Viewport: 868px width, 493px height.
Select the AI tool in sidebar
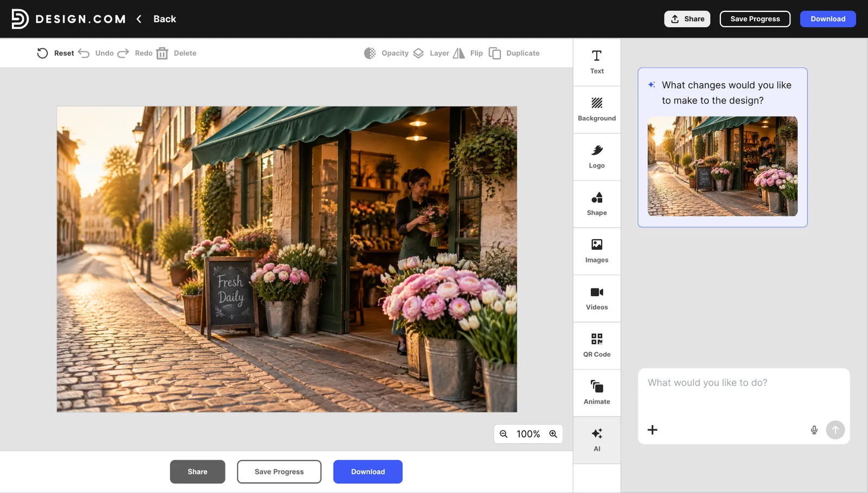pyautogui.click(x=597, y=440)
